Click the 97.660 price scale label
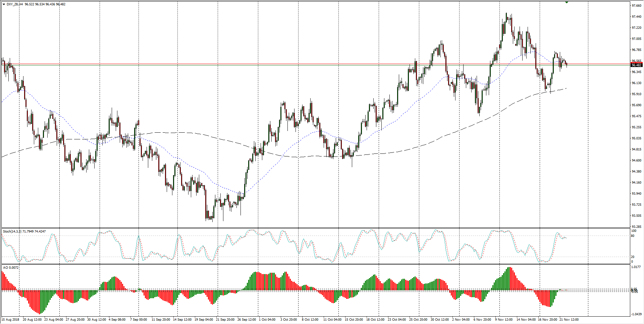Image resolution: width=644 pixels, height=324 pixels. (x=636, y=6)
